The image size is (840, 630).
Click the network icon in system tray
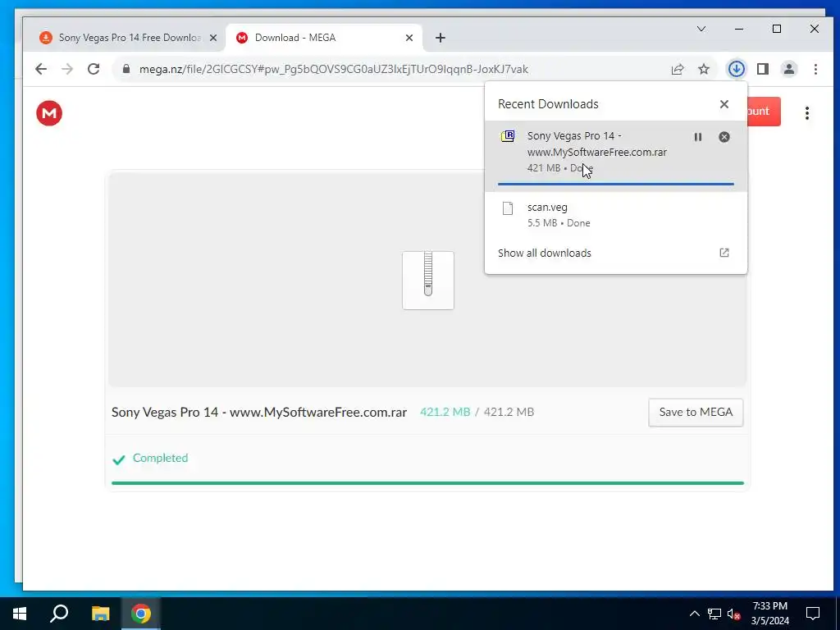(714, 614)
